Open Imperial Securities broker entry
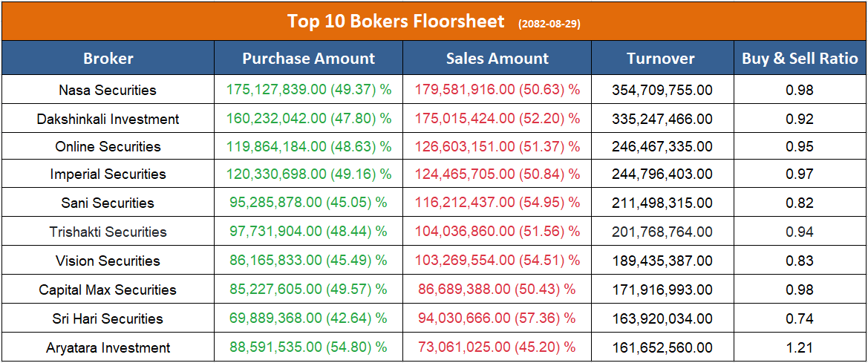 108,174
